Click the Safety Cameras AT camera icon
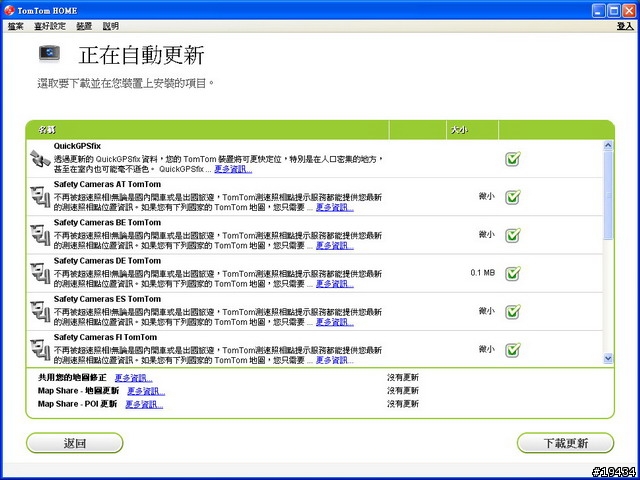The height and width of the screenshot is (480, 640). tap(40, 197)
